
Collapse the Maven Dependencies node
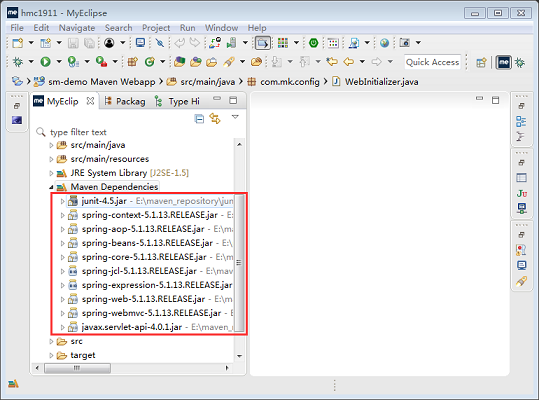click(51, 187)
